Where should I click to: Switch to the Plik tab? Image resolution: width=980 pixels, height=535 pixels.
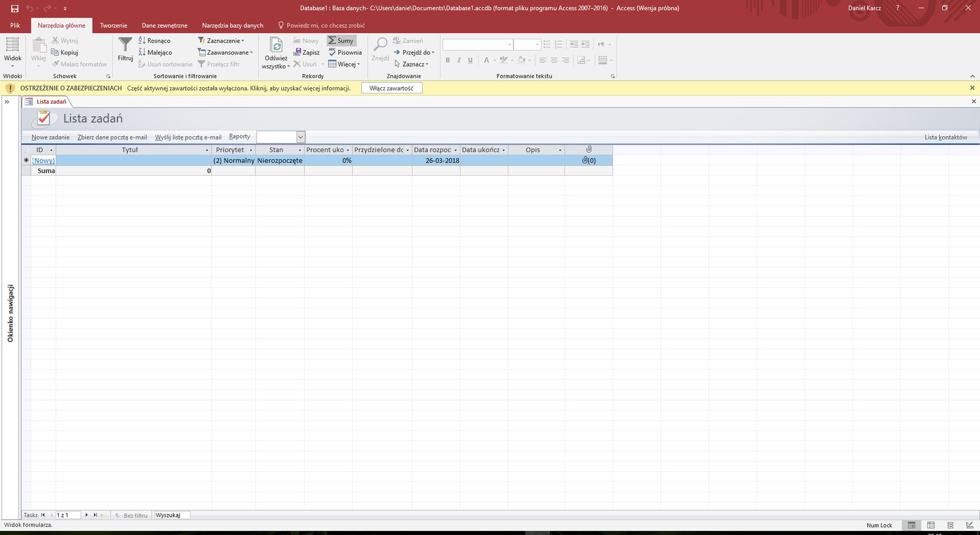coord(15,26)
